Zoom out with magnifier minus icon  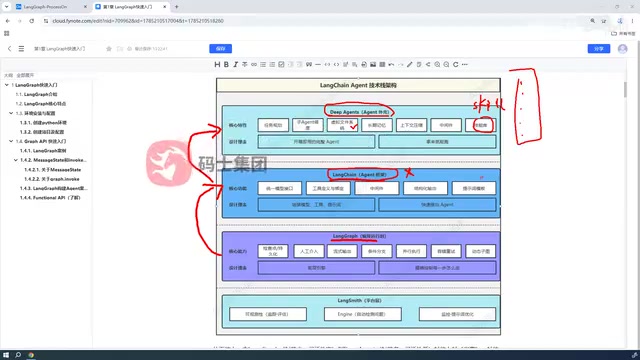(447, 64)
